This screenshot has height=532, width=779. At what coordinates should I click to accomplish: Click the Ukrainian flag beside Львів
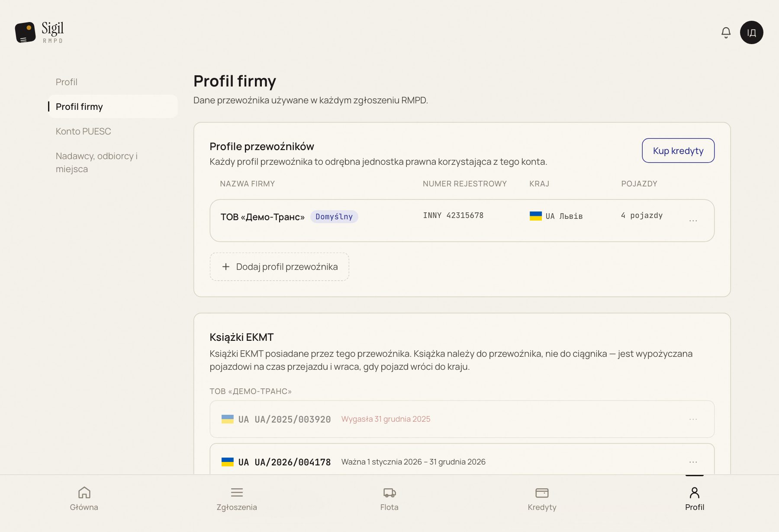[536, 216]
